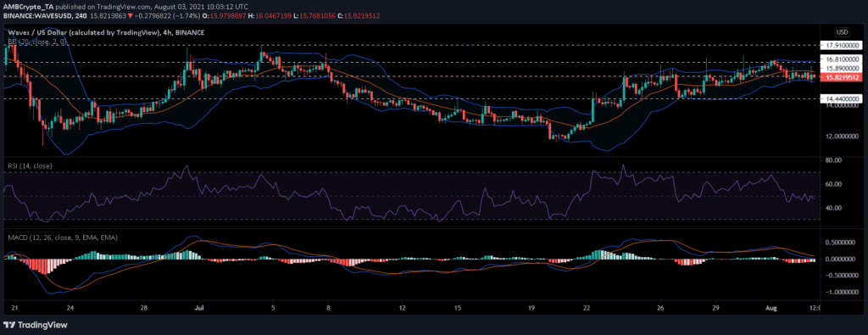Click the 17.9100000 price level label
Viewport: 868px width, 335px height.
click(x=843, y=46)
